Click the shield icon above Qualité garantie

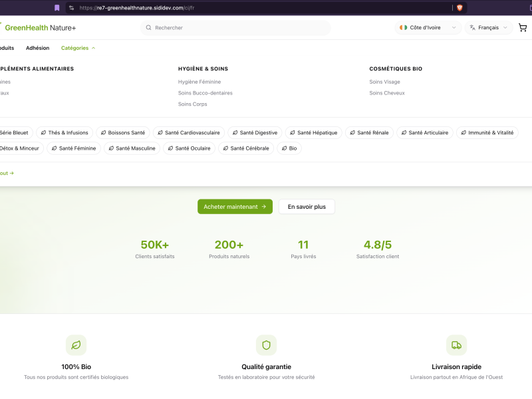(266, 345)
